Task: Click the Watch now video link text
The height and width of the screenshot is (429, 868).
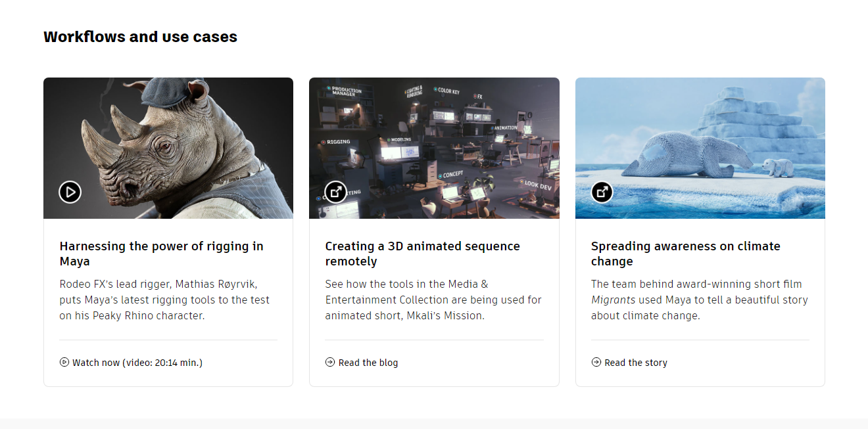Action: [137, 363]
